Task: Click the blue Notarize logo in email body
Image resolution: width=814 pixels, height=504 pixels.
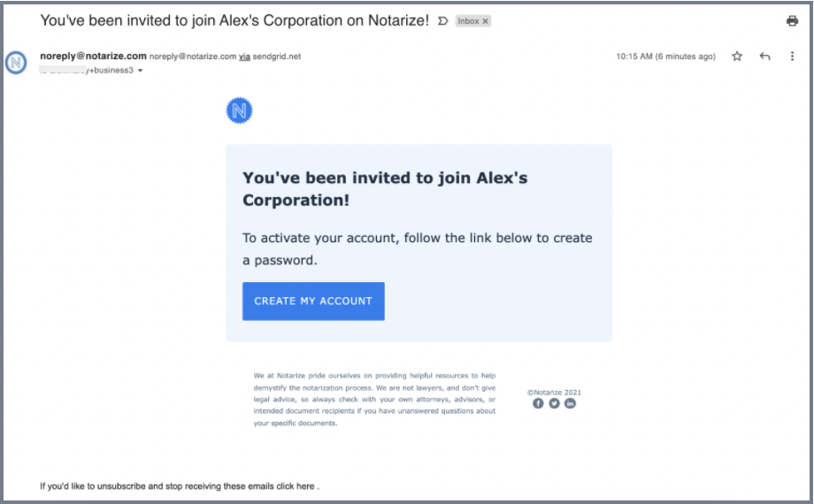Action: click(239, 111)
